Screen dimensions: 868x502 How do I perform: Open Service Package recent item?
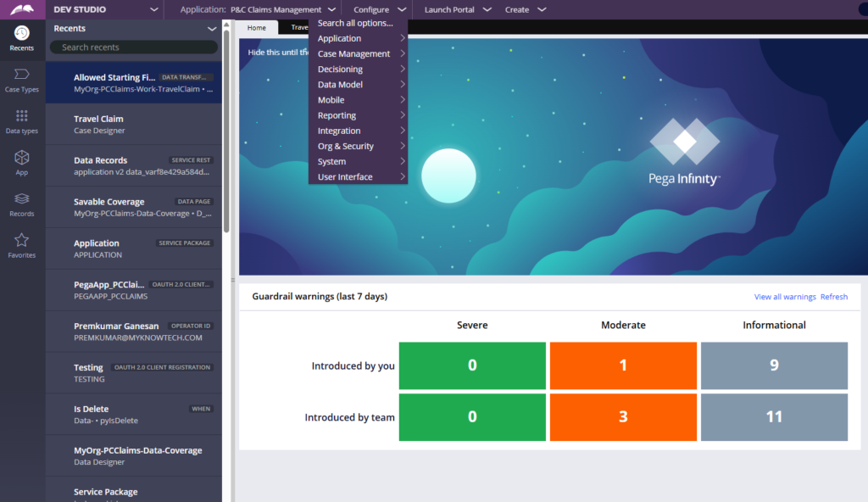coord(134,490)
